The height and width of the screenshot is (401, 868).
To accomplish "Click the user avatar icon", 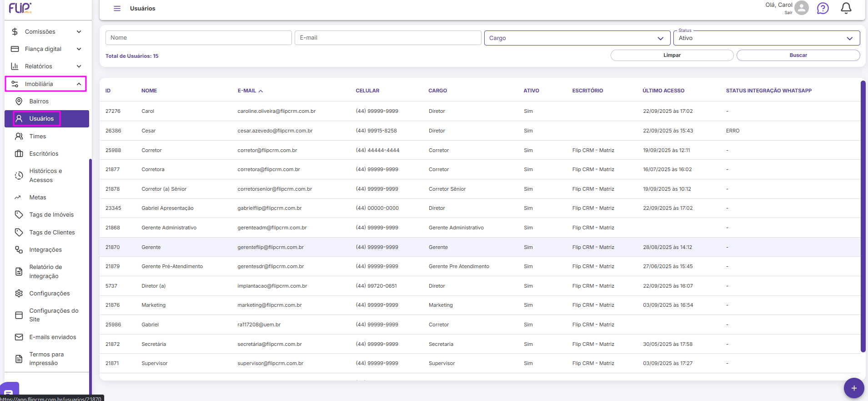I will pos(802,8).
